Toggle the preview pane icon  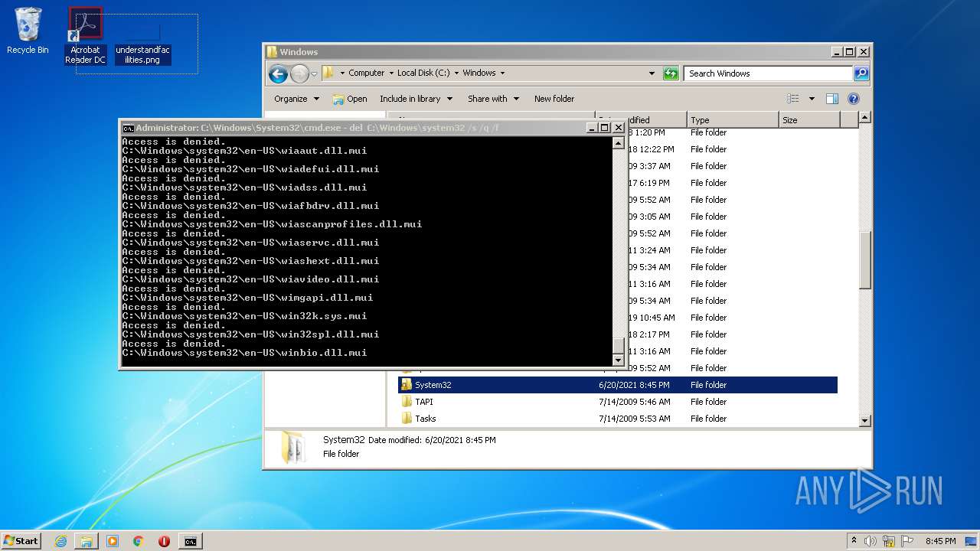[x=832, y=99]
